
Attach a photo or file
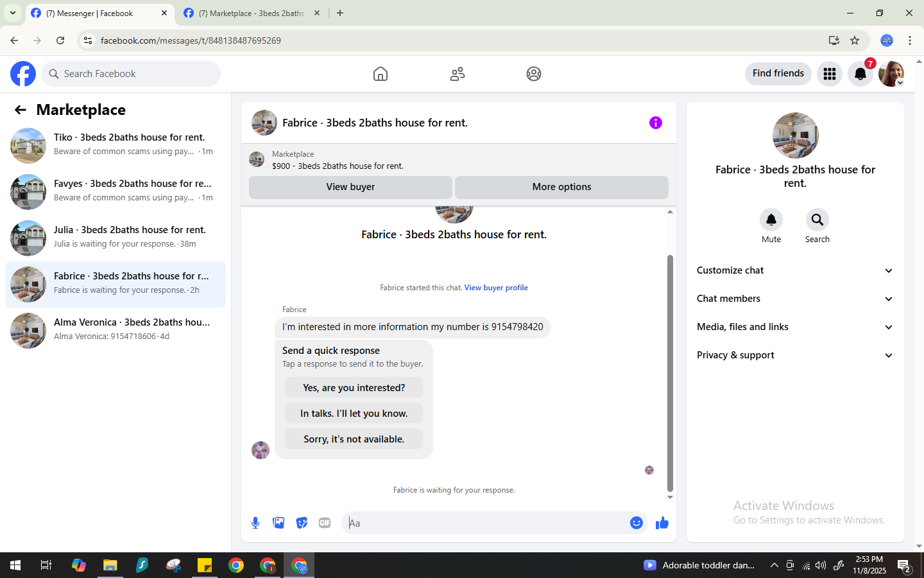pyautogui.click(x=278, y=523)
